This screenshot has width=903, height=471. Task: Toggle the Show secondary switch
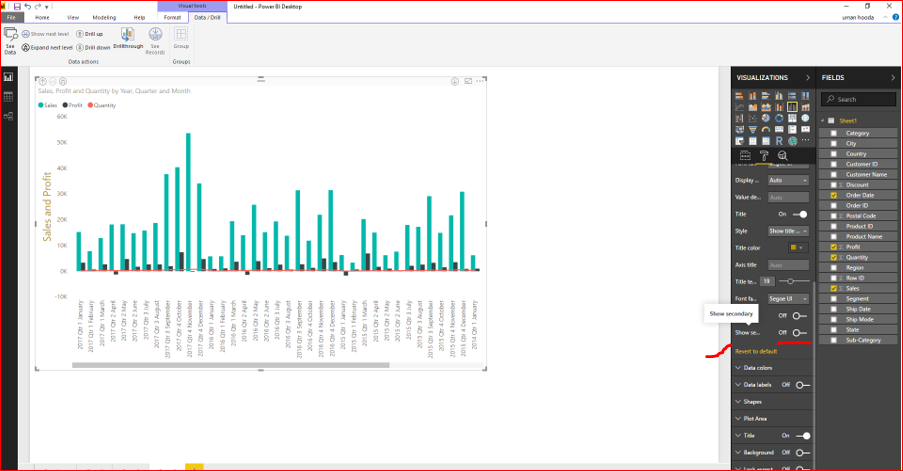pos(799,333)
